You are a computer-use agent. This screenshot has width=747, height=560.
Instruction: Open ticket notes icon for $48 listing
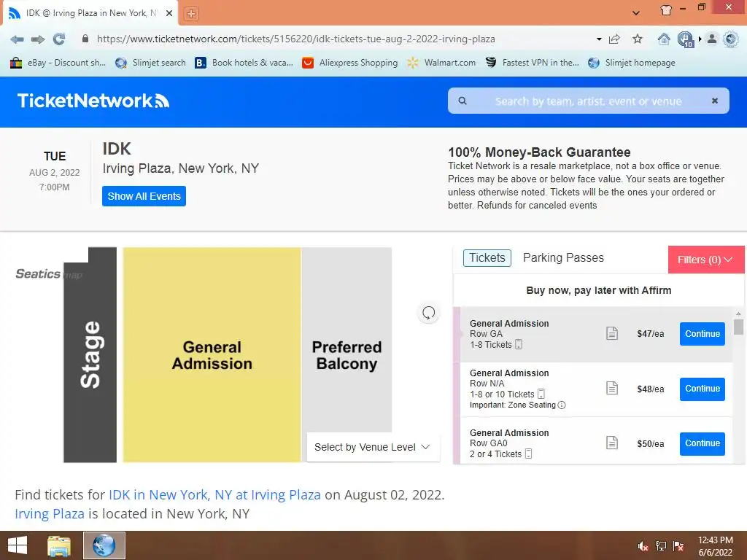(x=612, y=388)
